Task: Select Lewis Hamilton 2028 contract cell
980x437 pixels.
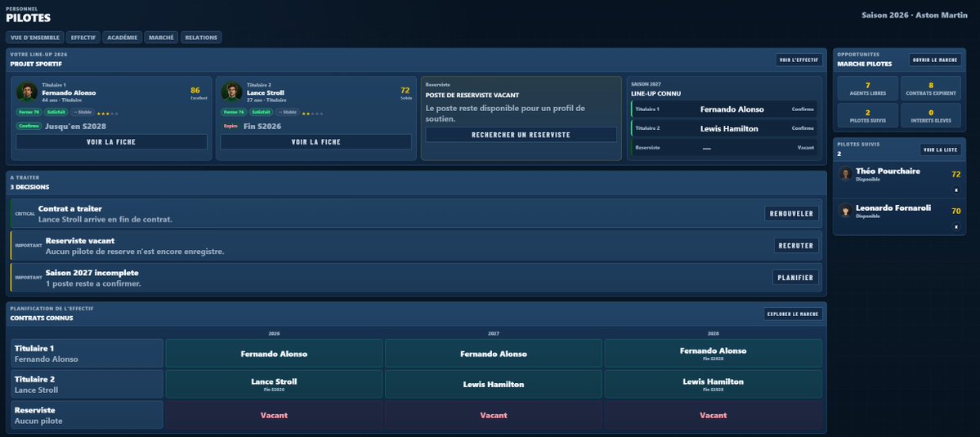Action: click(x=713, y=384)
